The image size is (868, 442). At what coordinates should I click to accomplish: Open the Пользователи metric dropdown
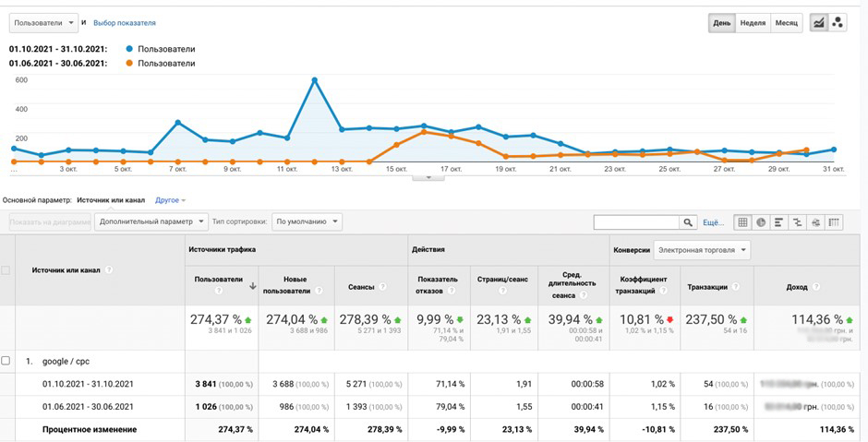(44, 23)
